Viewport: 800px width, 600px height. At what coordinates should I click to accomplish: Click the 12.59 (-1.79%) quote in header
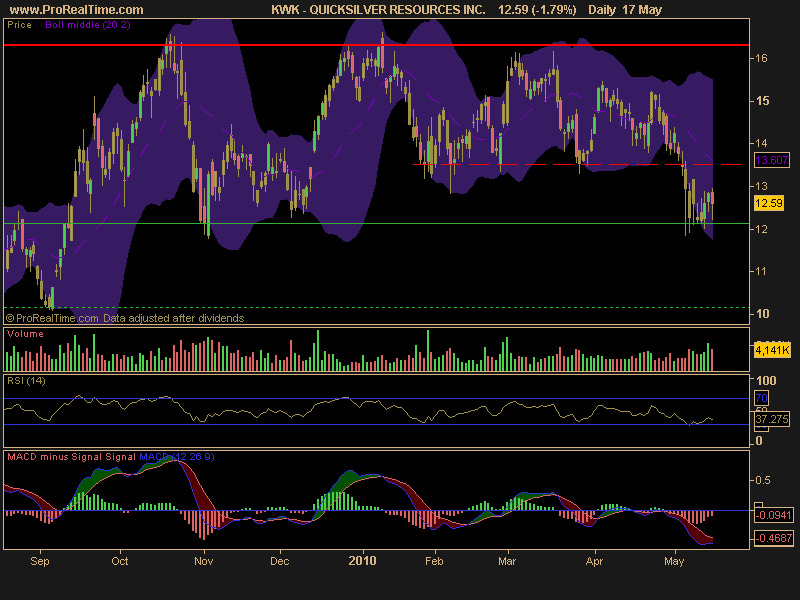point(537,9)
